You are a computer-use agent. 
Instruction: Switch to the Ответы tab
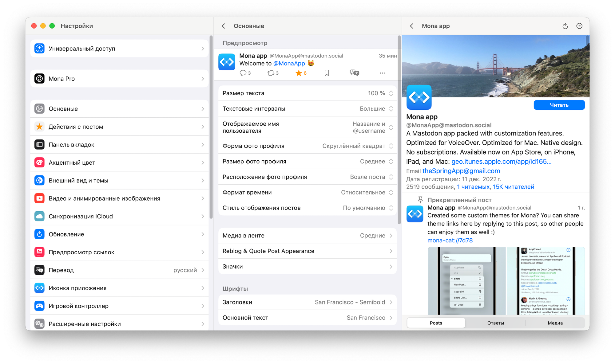click(495, 323)
